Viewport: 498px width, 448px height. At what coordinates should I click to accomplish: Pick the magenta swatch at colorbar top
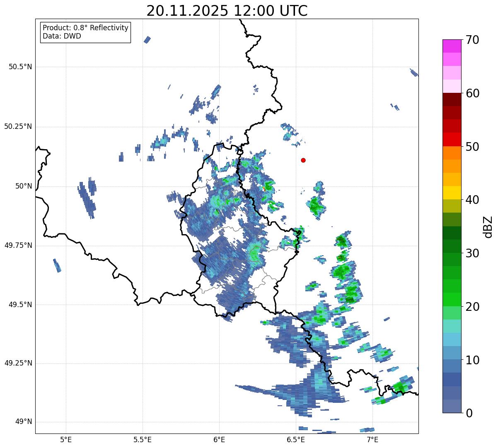pyautogui.click(x=452, y=46)
